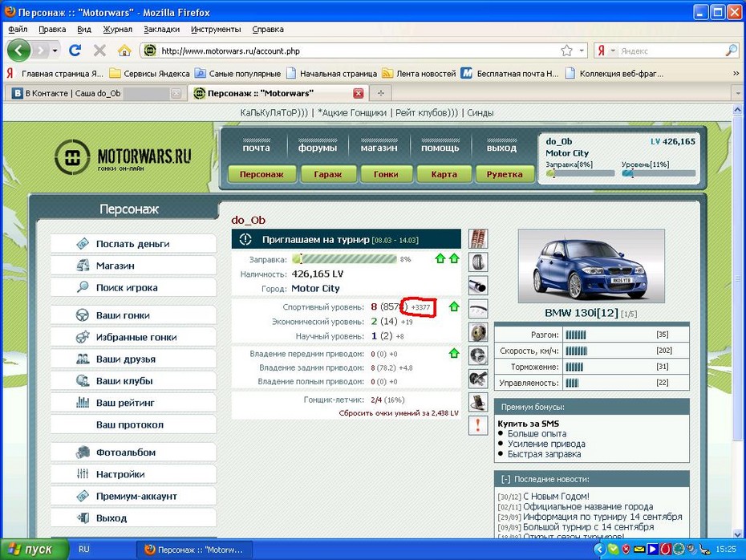The height and width of the screenshot is (560, 746).
Task: Open the КаЛьКуЛяТоР))) top link
Action: coord(274,113)
